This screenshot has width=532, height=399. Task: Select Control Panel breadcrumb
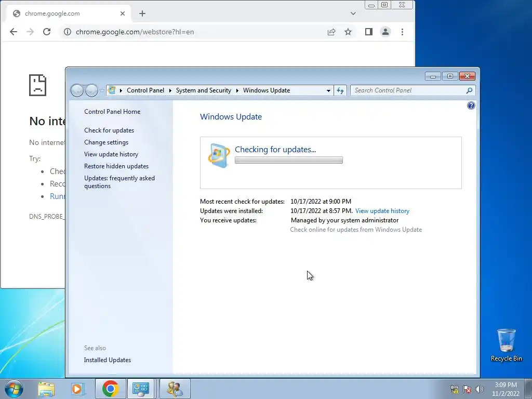[145, 90]
